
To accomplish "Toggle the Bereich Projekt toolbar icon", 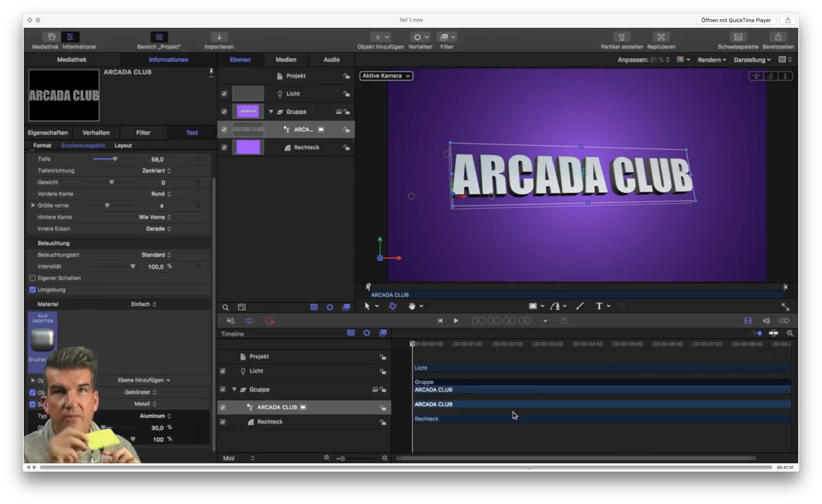I will (x=159, y=37).
